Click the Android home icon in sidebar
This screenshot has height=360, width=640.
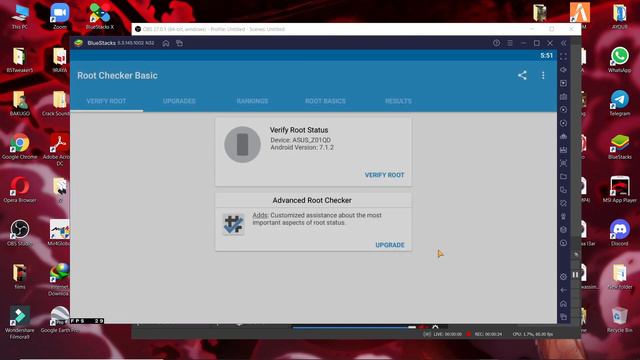coord(564,303)
